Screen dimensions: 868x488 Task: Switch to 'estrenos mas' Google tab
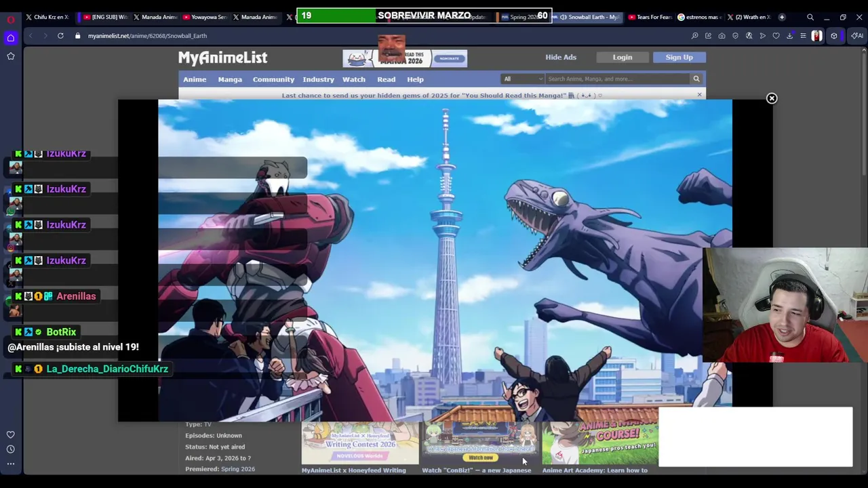point(699,17)
